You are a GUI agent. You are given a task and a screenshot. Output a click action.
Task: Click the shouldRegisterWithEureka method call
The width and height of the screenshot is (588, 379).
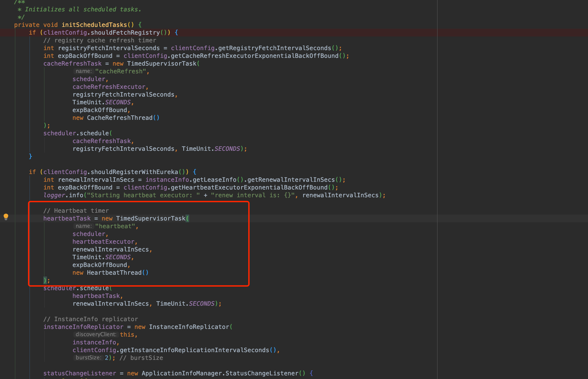pos(134,172)
